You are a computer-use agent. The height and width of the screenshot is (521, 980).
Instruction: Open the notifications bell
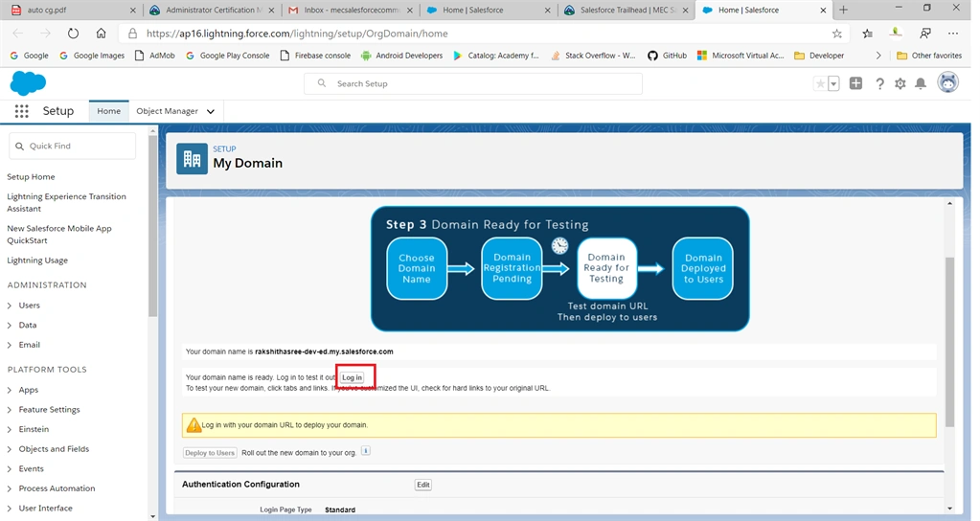[921, 83]
